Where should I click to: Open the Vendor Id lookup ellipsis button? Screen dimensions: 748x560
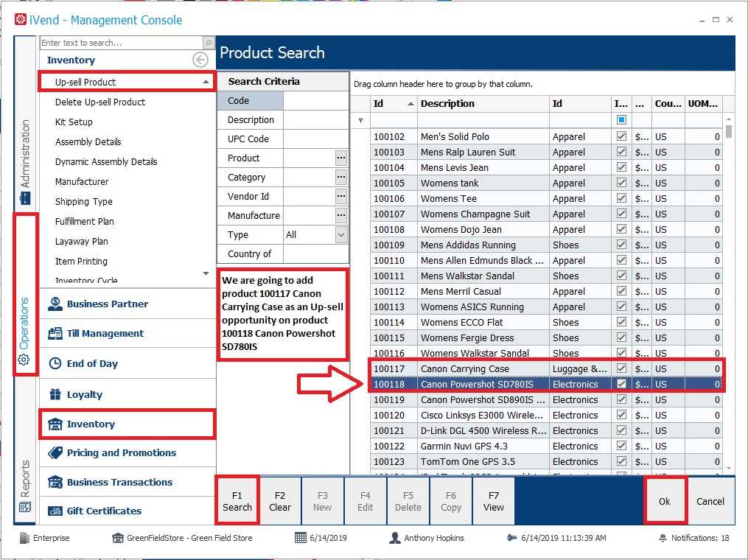(340, 196)
